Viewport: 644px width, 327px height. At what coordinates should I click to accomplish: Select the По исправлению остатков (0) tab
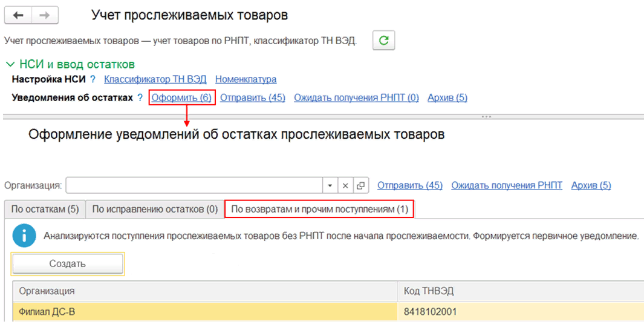[154, 210]
